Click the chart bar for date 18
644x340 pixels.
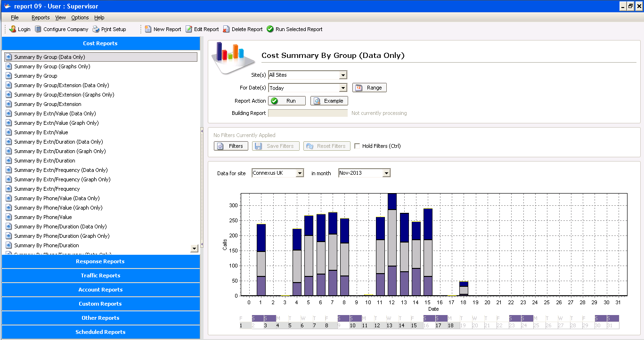click(x=464, y=289)
